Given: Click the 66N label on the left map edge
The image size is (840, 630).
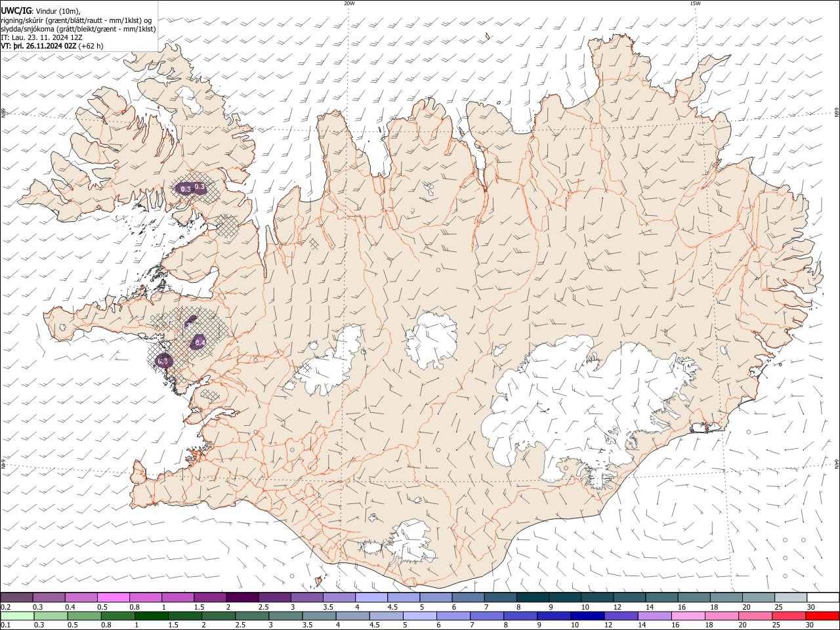Looking at the screenshot, I should pos(3,113).
